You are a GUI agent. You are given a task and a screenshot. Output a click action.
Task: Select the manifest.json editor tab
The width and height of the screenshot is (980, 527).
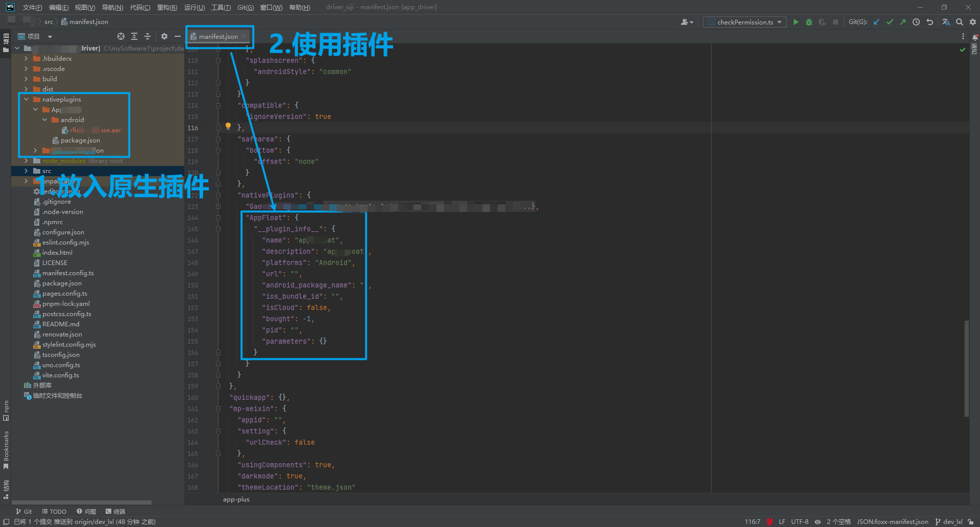[x=218, y=36]
